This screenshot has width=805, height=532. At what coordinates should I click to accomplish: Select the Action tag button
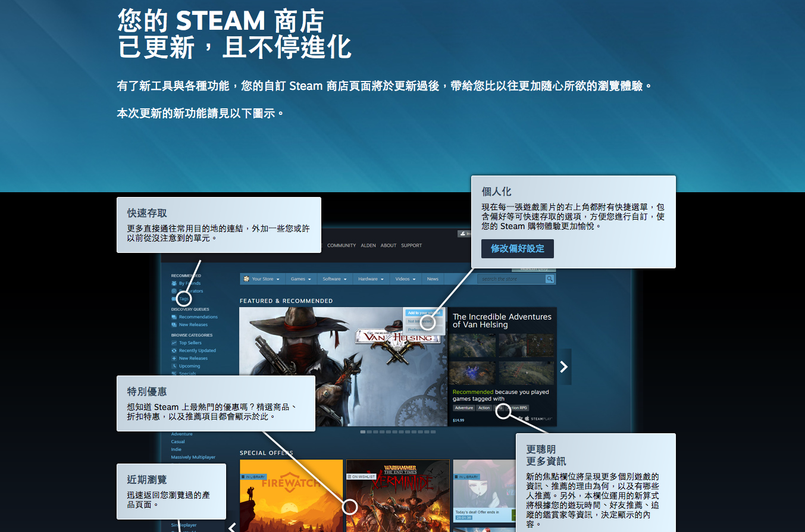point(484,408)
